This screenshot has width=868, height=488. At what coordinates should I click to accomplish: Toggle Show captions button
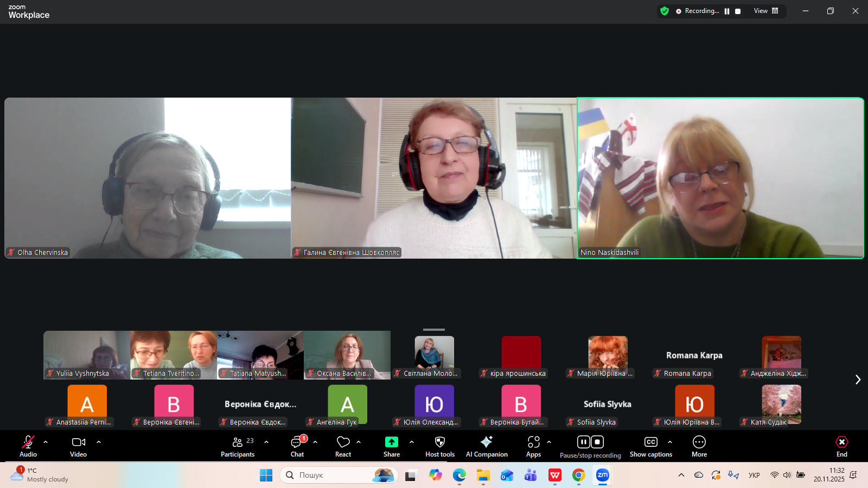(650, 446)
